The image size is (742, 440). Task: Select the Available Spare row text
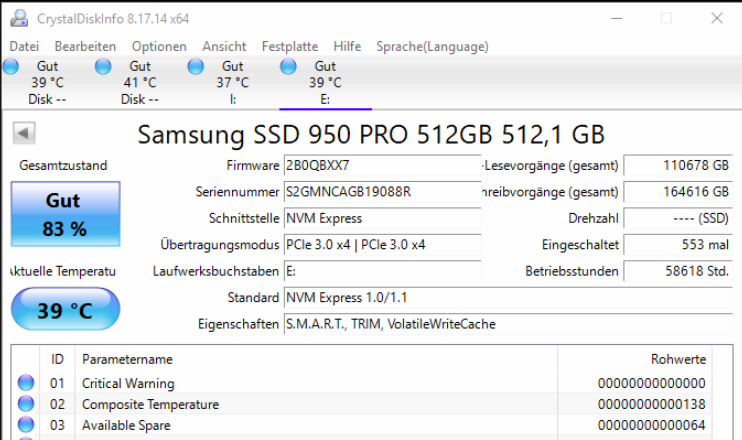126,425
